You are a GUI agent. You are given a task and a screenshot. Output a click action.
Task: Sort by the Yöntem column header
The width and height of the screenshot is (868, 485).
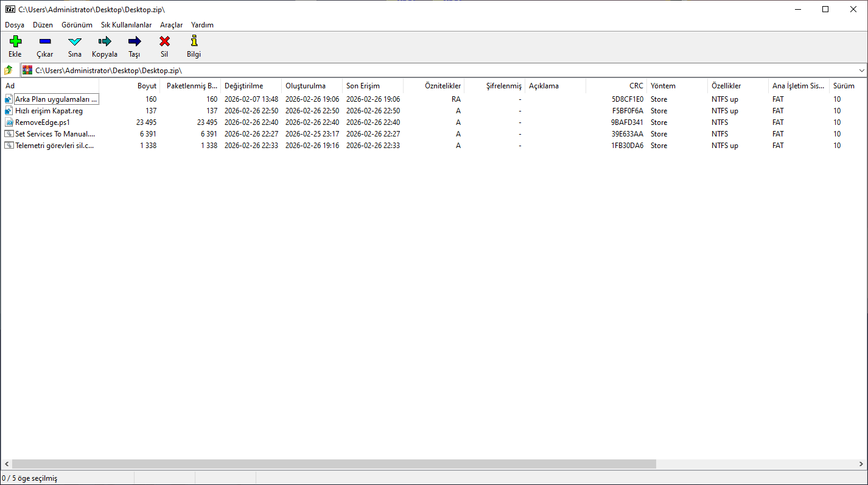click(677, 86)
